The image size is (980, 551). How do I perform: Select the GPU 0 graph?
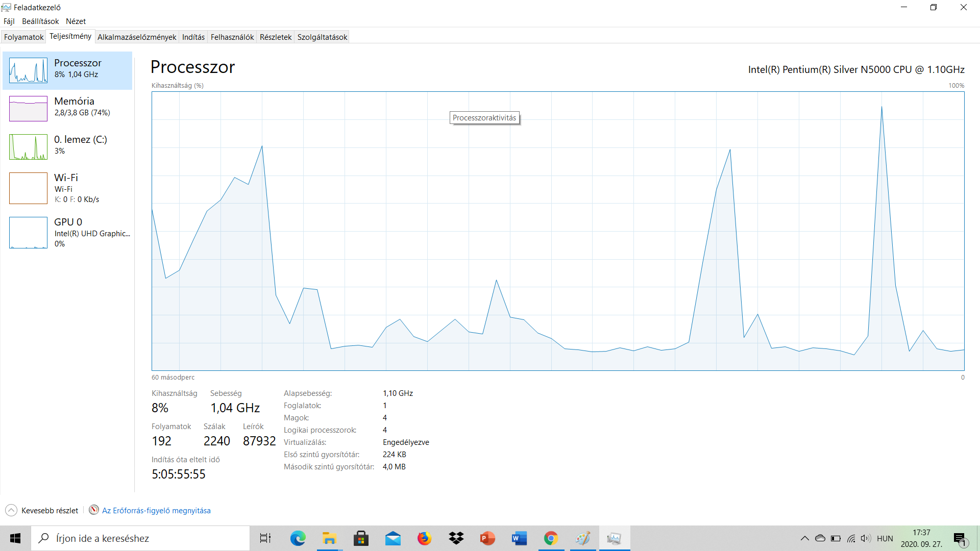coord(29,233)
